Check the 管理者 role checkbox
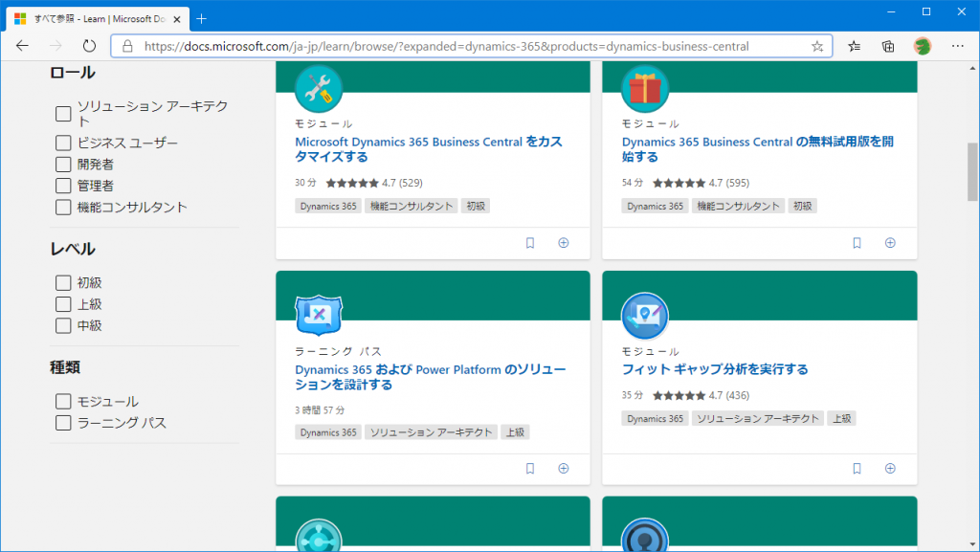The width and height of the screenshot is (980, 552). tap(63, 186)
